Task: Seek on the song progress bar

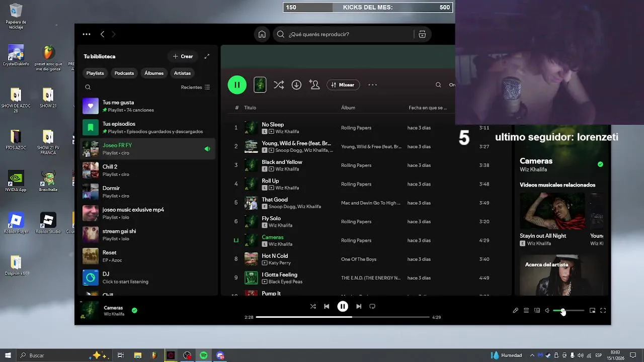Action: point(343,317)
